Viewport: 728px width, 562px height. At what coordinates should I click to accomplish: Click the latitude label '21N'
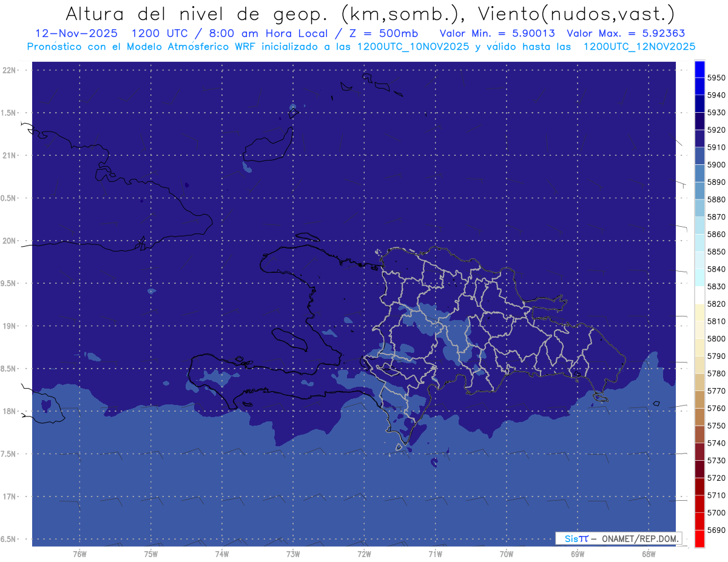[10, 155]
